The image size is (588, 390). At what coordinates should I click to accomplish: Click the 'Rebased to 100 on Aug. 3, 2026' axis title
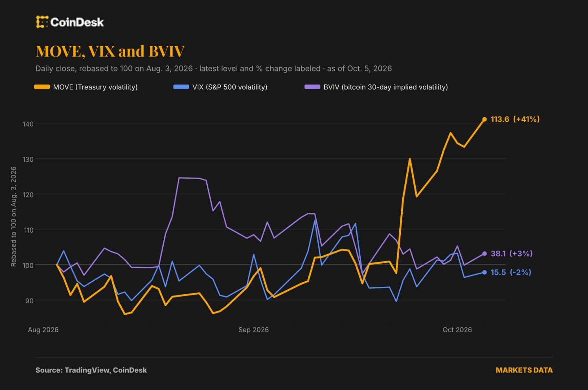pos(14,217)
